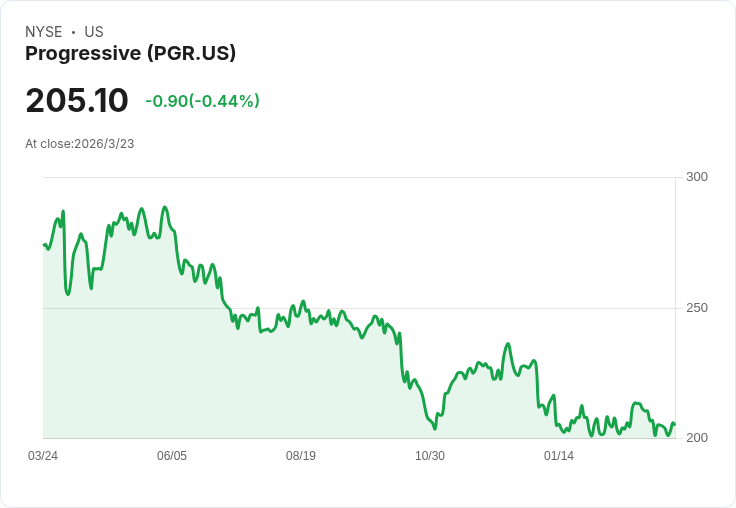Image resolution: width=736 pixels, height=508 pixels.
Task: Click the line's low point above 10/30
Action: [435, 429]
